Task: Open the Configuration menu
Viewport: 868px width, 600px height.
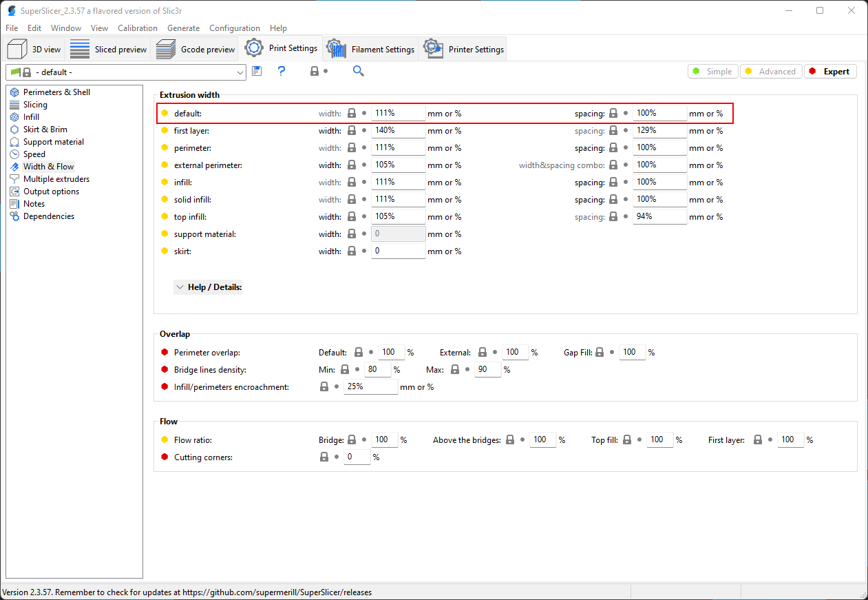Action: (234, 28)
